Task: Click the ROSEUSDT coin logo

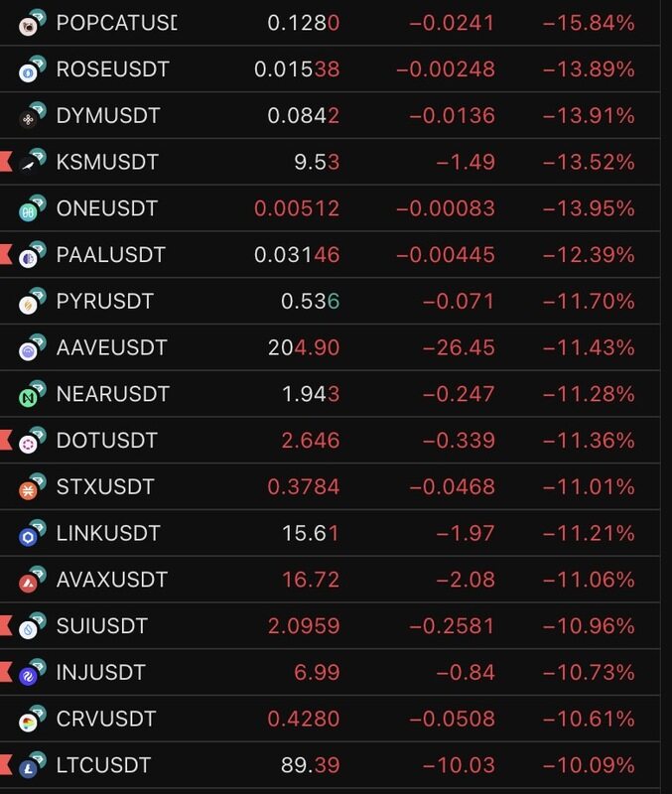Action: click(30, 71)
